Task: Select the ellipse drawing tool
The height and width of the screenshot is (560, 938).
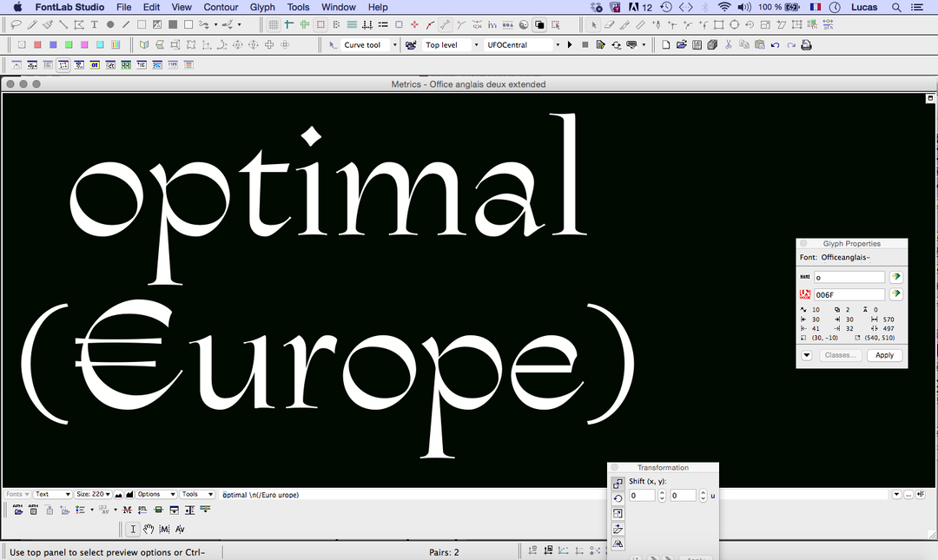Action: (110, 24)
